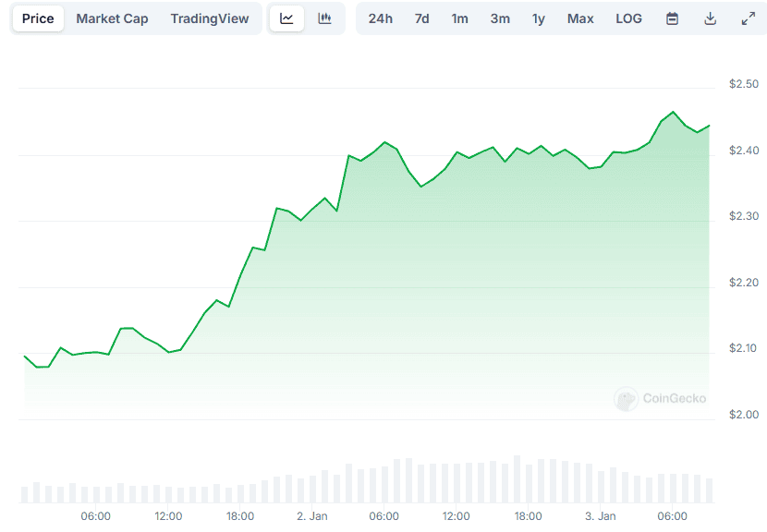
Task: Choose the 1m time range
Action: [459, 18]
